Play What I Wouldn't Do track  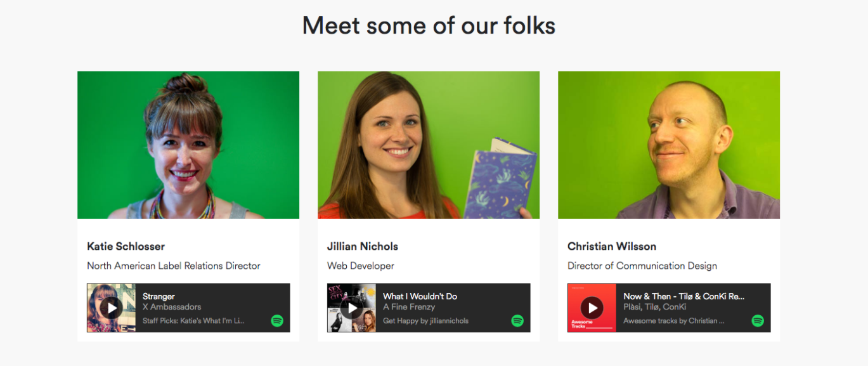pos(352,308)
